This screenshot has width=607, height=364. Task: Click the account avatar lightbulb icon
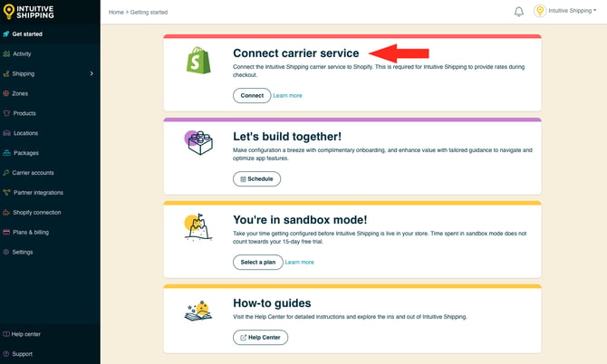coord(540,11)
